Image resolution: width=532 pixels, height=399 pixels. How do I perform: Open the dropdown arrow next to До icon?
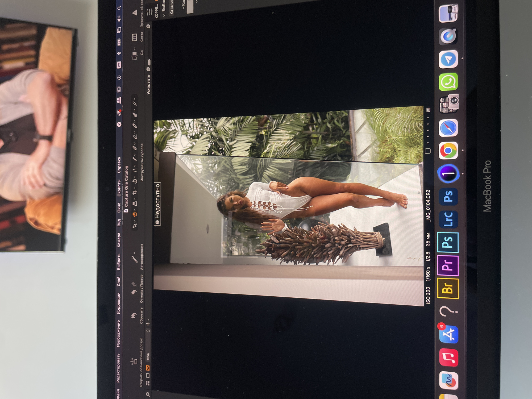point(135,48)
